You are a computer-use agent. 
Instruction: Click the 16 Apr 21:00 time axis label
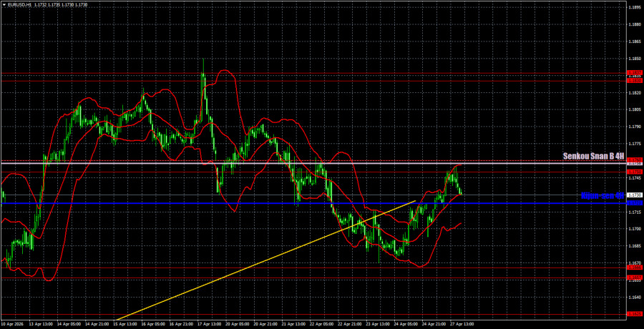point(182,324)
